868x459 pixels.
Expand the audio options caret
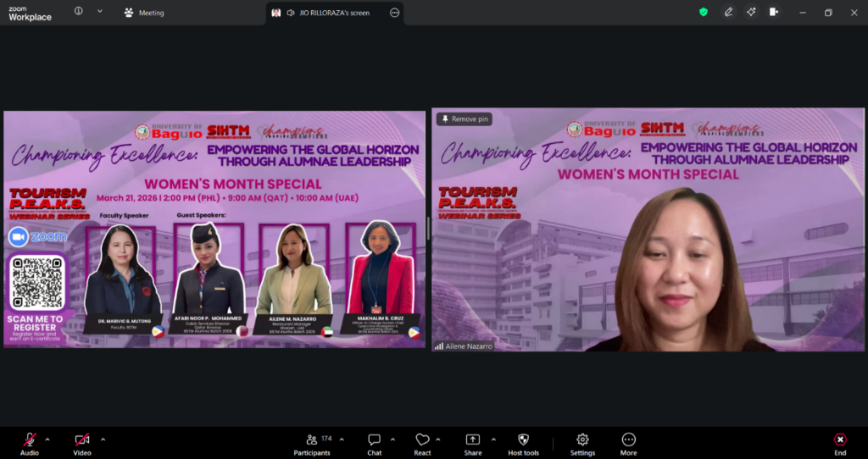point(47,440)
